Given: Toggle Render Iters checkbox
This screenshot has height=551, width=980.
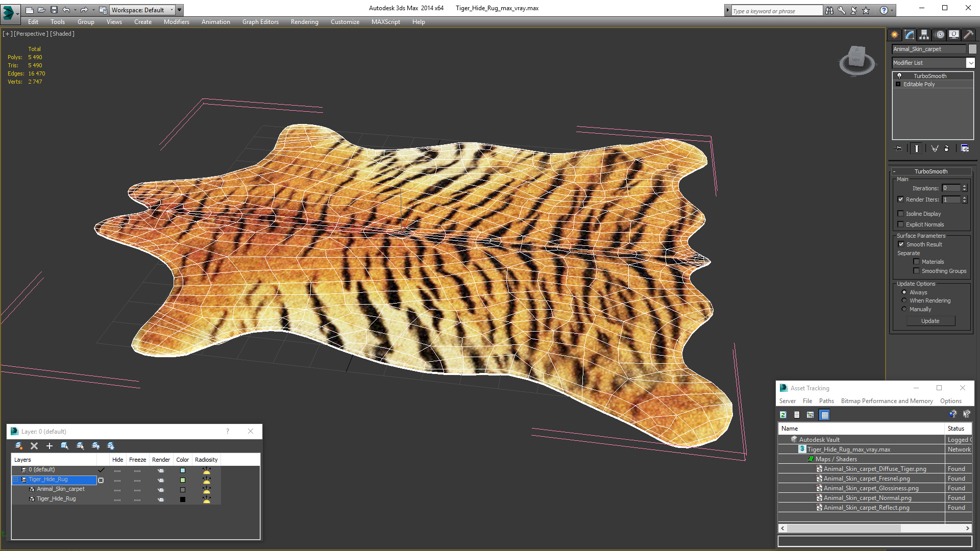Looking at the screenshot, I should coord(900,199).
